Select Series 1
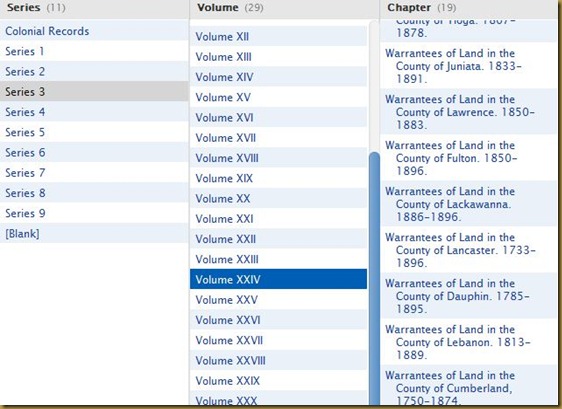The width and height of the screenshot is (562, 409). click(x=94, y=51)
